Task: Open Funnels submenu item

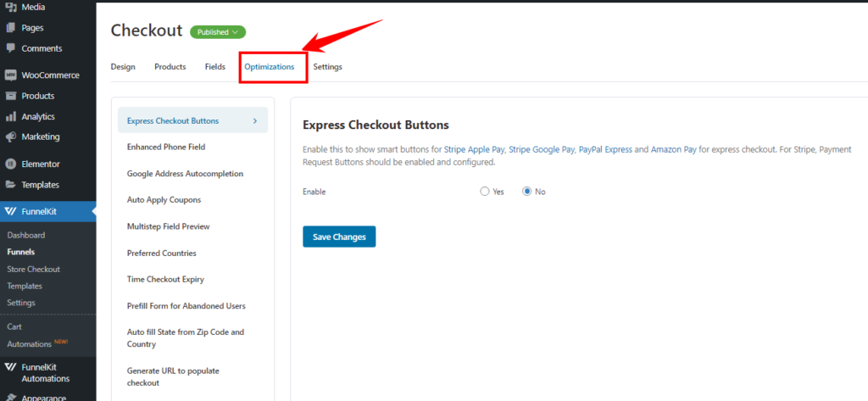Action: [x=21, y=252]
